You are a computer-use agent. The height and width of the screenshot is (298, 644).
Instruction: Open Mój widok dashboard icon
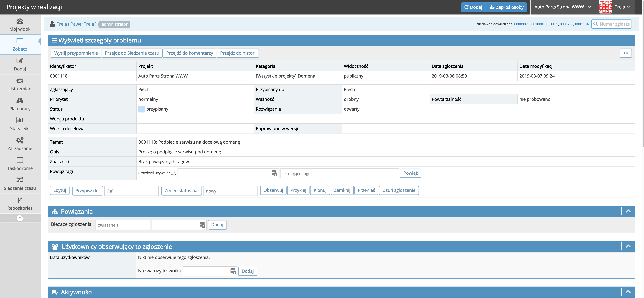point(20,21)
